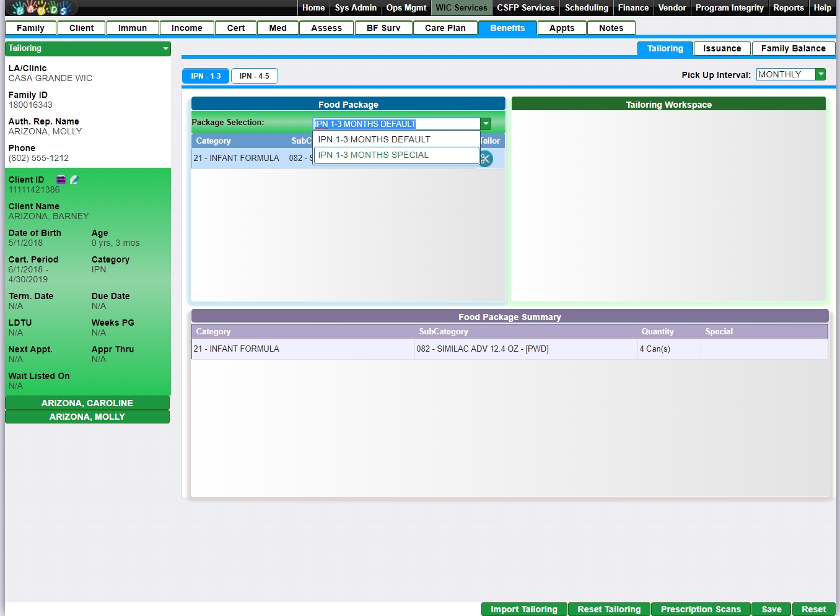
Task: Click the HANDS logo in the header
Action: 41,8
